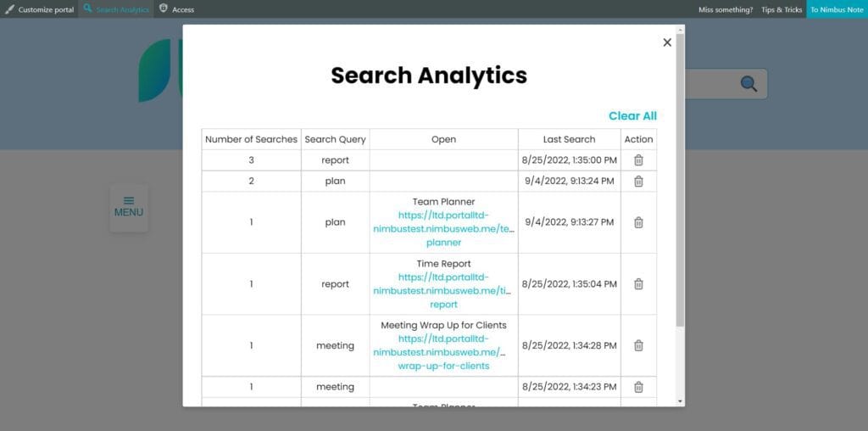
Task: Open the Access menu item
Action: click(177, 9)
